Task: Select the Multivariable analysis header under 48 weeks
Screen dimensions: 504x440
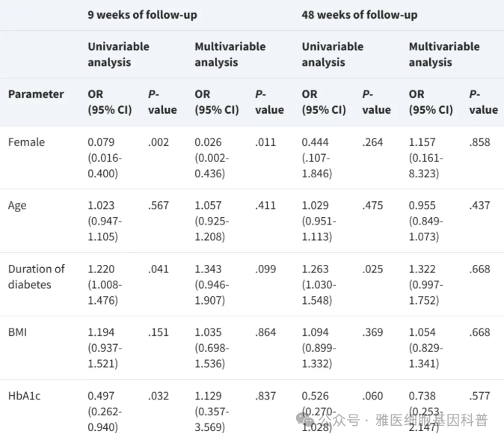Action: click(444, 55)
